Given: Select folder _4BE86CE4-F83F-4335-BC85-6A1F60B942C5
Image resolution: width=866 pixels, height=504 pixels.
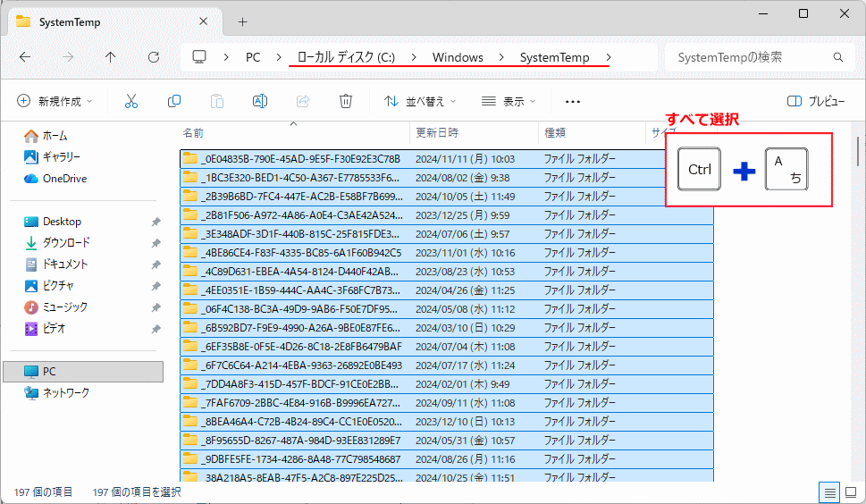Looking at the screenshot, I should tap(447, 253).
